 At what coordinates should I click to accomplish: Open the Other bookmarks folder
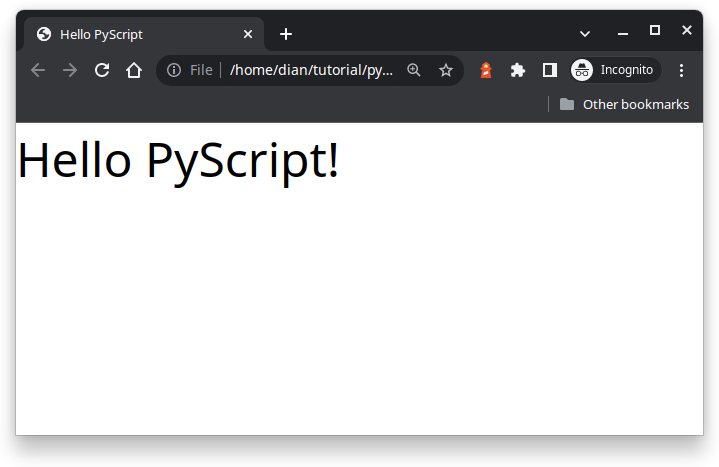pyautogui.click(x=624, y=105)
